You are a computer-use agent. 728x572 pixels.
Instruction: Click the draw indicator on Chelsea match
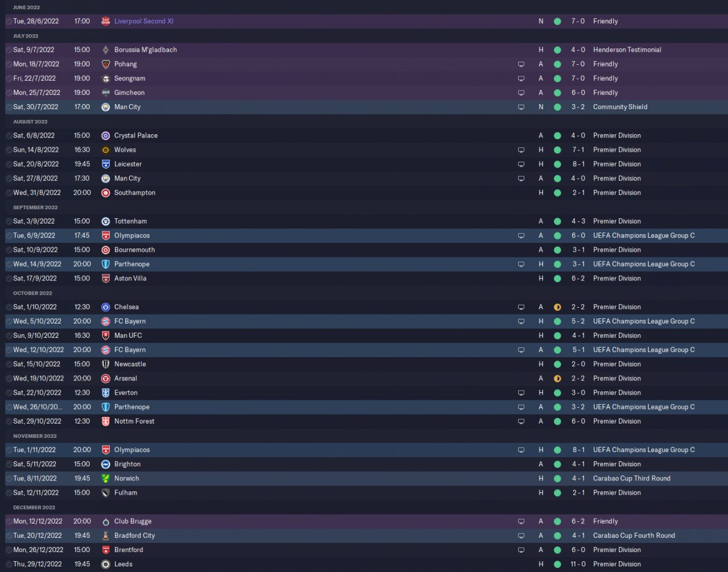(557, 307)
